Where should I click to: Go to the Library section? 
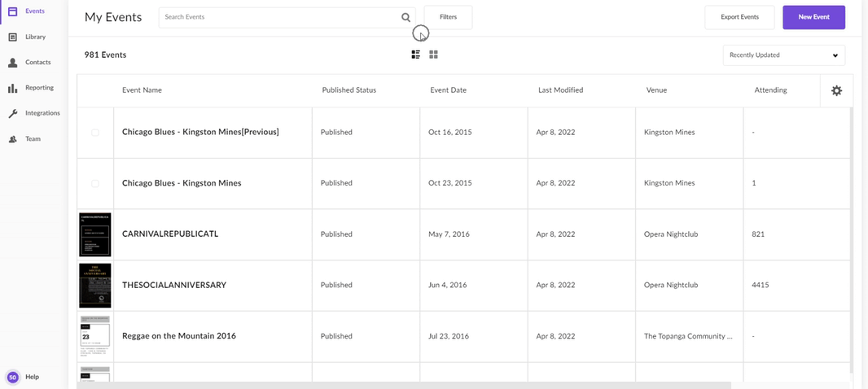(x=35, y=37)
